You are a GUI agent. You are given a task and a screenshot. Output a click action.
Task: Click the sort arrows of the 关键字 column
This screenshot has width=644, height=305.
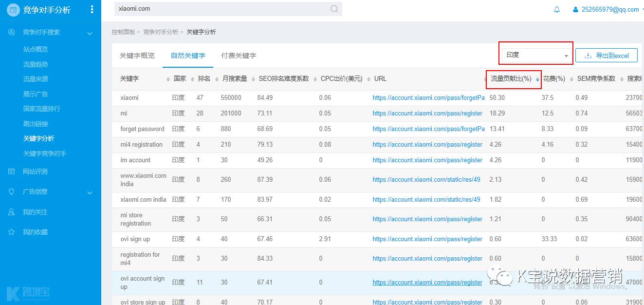click(168, 79)
